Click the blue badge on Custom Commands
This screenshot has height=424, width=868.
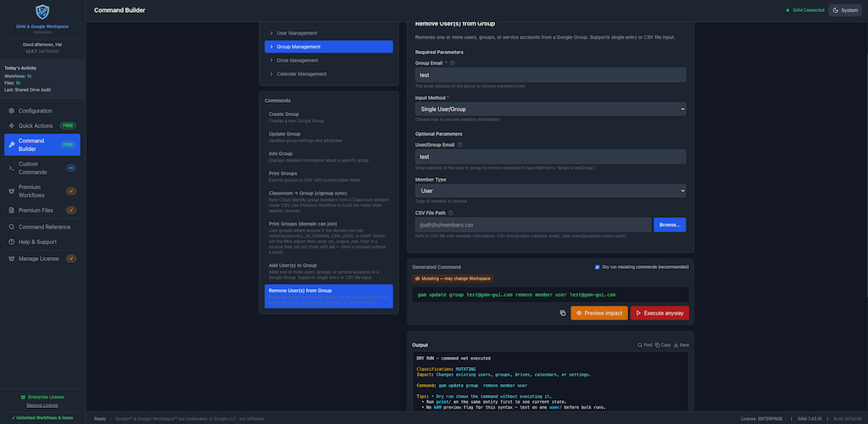(71, 168)
